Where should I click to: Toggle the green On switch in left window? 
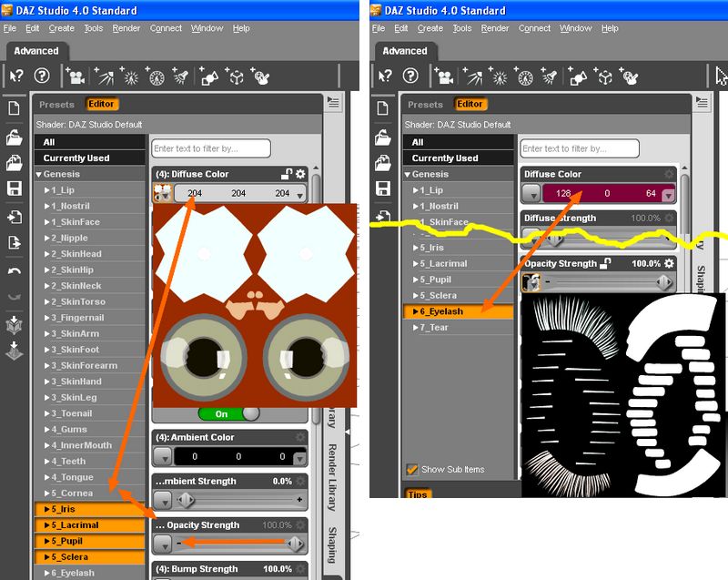click(x=229, y=413)
